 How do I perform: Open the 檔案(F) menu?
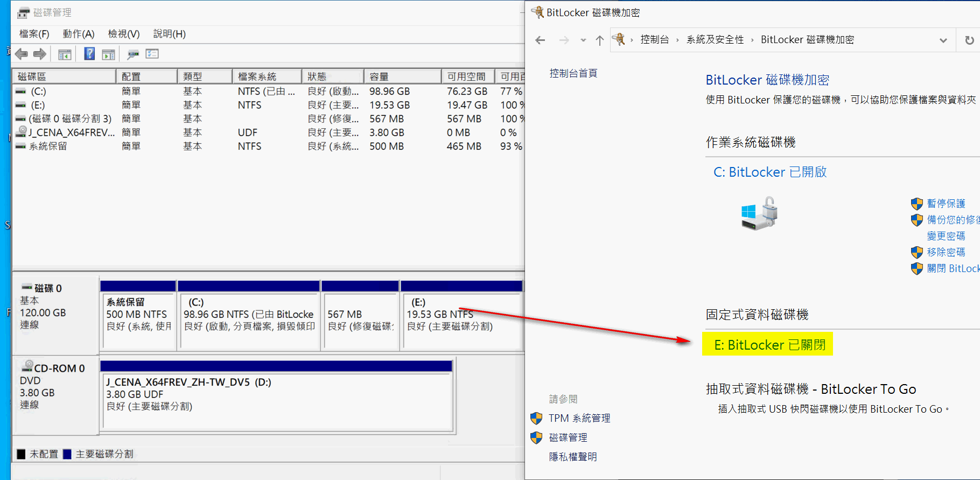[x=34, y=34]
